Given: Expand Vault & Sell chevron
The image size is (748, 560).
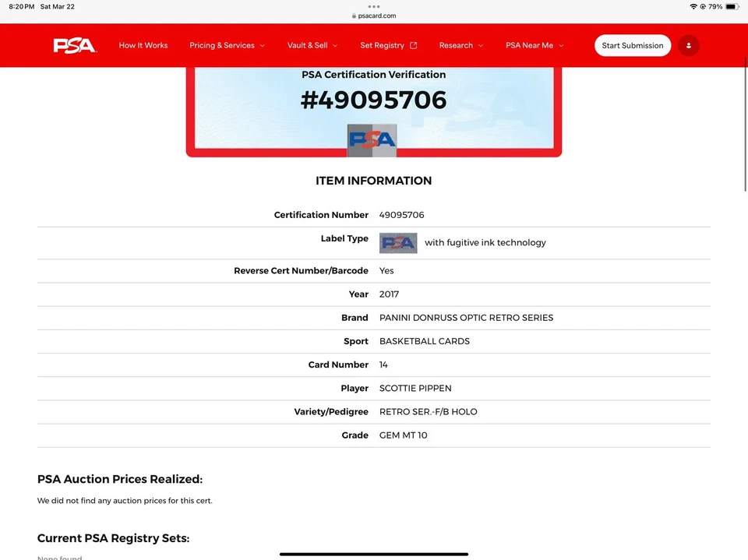Looking at the screenshot, I should [335, 46].
